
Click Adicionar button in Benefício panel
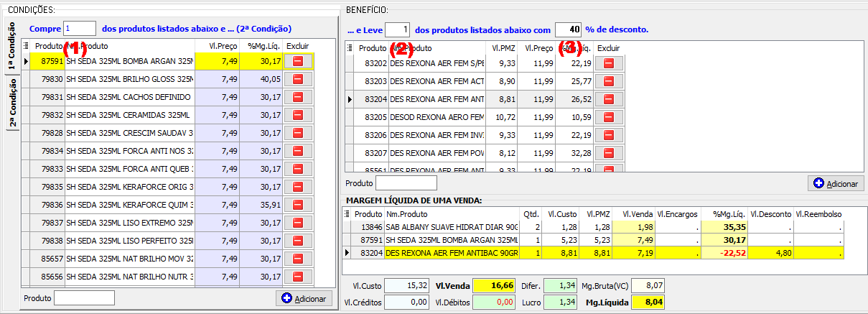point(836,183)
